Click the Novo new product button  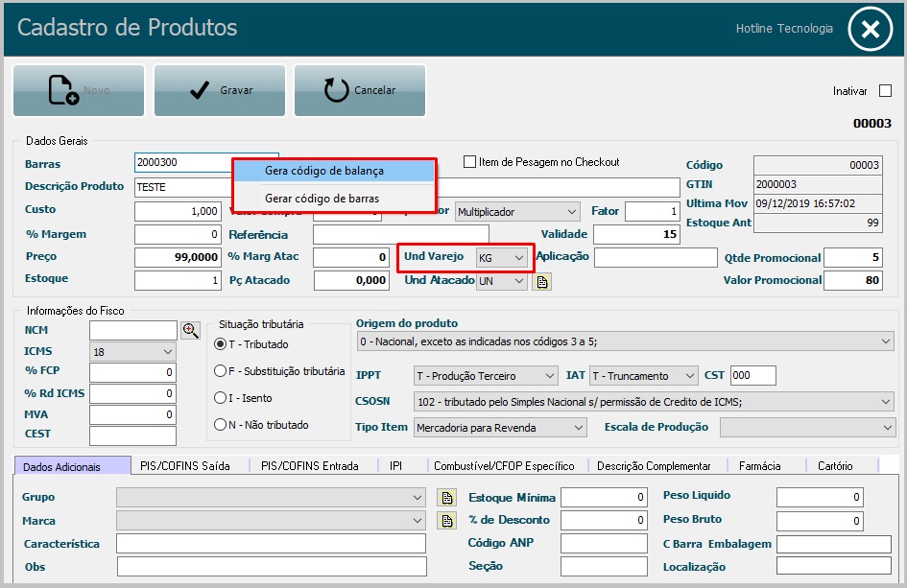[79, 90]
